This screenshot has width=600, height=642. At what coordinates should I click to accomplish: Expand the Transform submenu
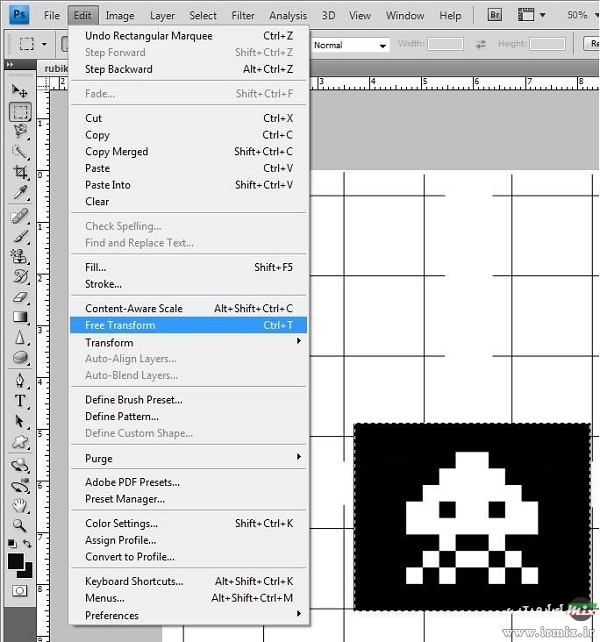pyautogui.click(x=188, y=342)
